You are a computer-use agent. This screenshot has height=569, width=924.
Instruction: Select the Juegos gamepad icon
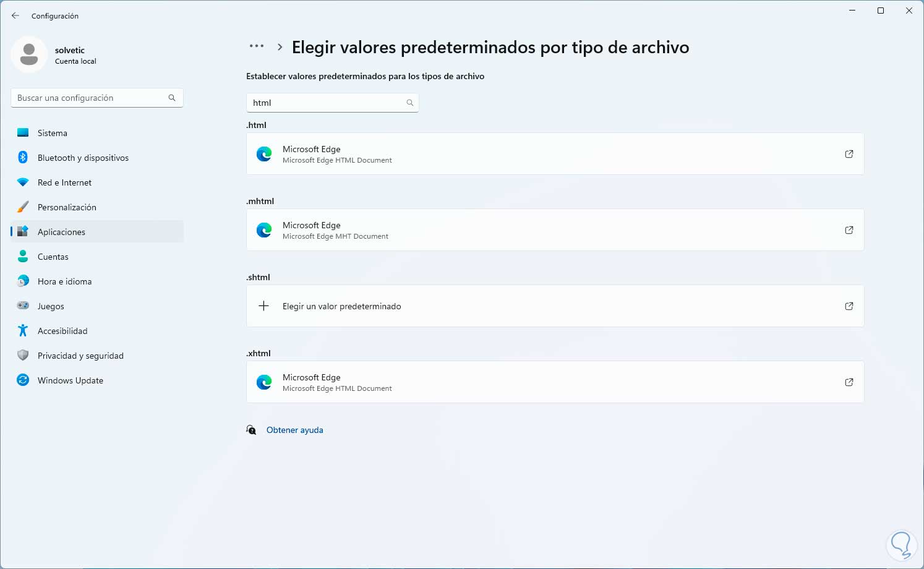click(x=23, y=306)
